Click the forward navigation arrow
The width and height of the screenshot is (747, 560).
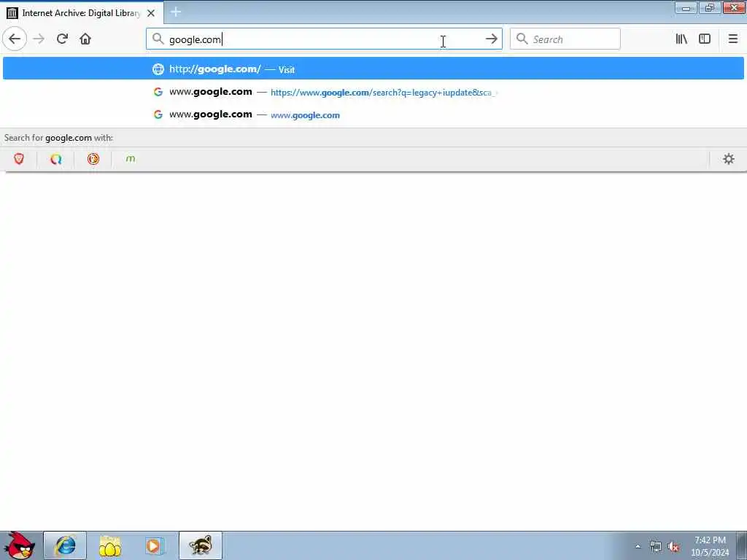[39, 39]
